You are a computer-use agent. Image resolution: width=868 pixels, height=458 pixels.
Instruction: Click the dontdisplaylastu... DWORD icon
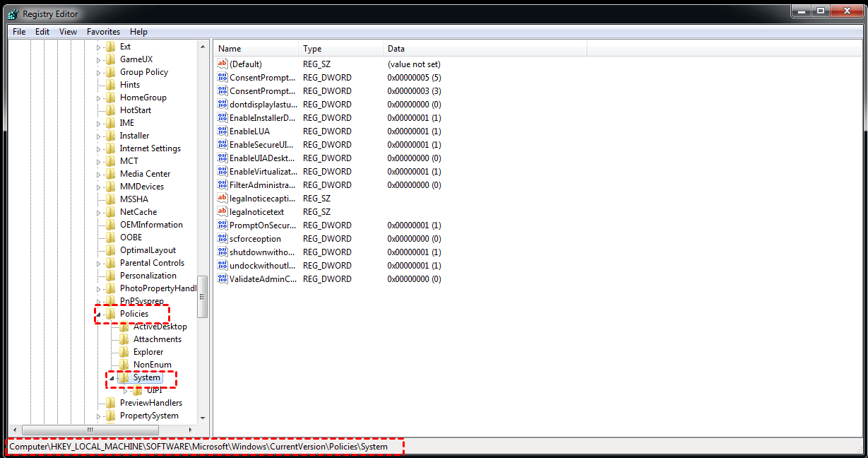[x=222, y=105]
